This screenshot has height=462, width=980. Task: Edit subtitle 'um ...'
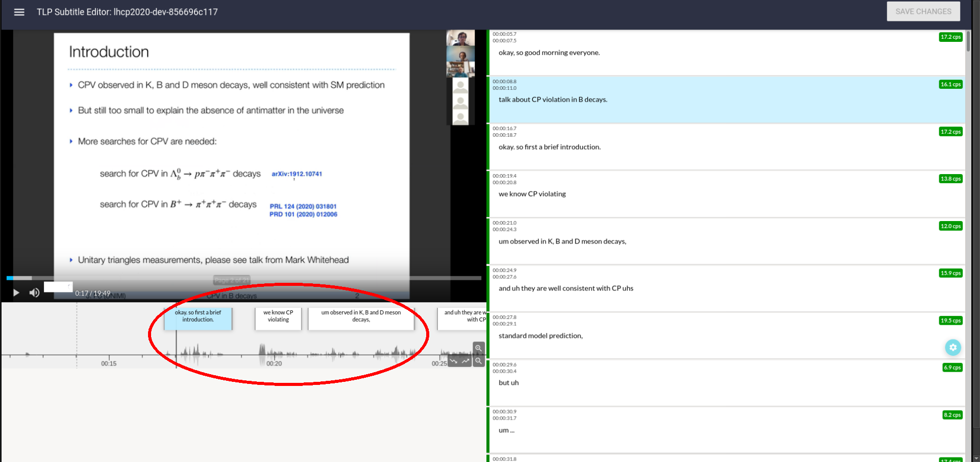coord(506,430)
